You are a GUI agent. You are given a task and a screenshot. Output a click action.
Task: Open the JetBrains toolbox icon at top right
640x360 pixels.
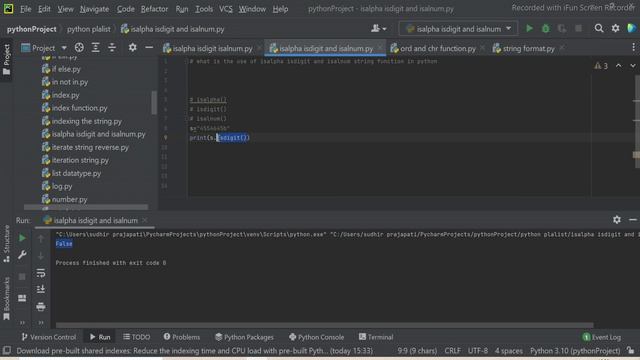click(631, 28)
